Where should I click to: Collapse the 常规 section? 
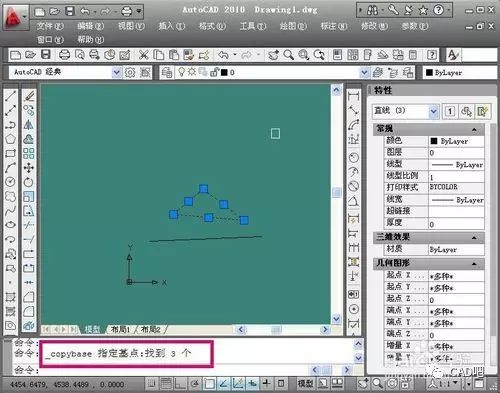pyautogui.click(x=474, y=129)
